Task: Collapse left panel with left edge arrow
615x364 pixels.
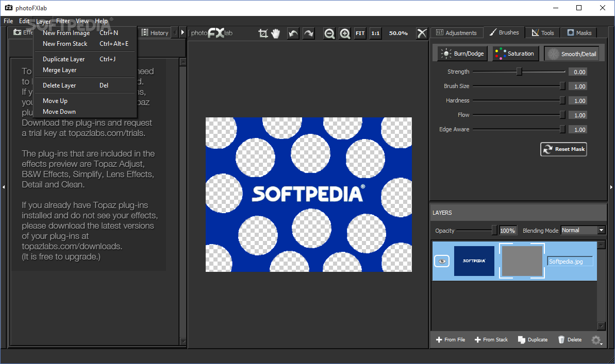Action: point(4,187)
